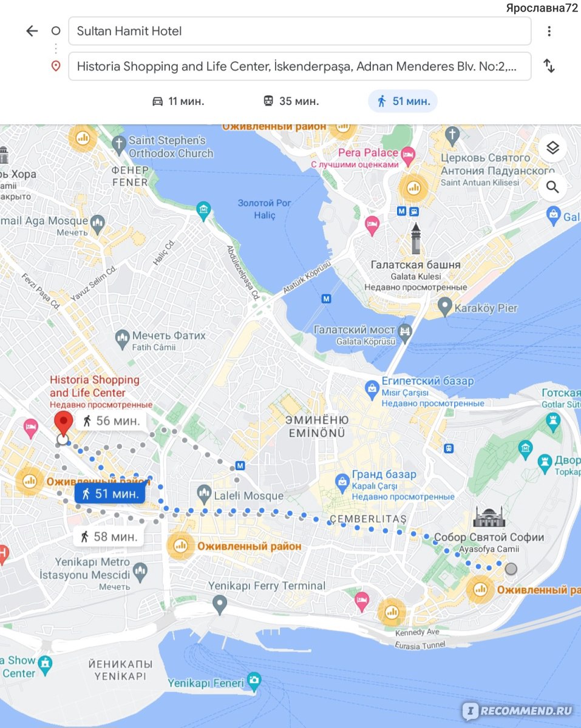Open the three-dot options menu

click(x=549, y=31)
